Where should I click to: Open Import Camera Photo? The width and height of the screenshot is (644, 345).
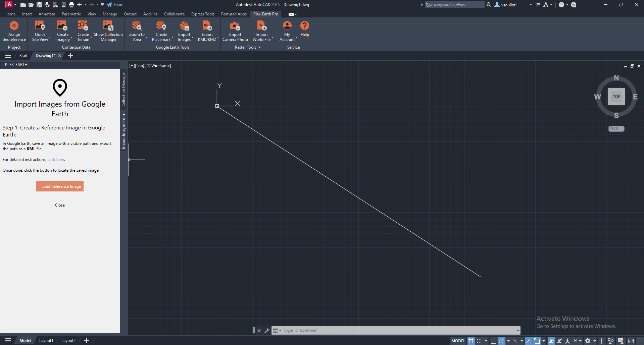pos(235,31)
